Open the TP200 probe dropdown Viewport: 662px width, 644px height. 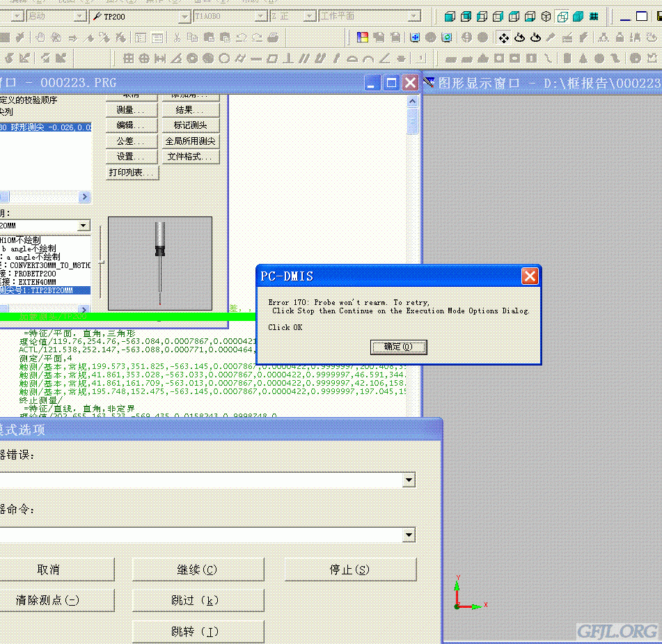[x=184, y=17]
